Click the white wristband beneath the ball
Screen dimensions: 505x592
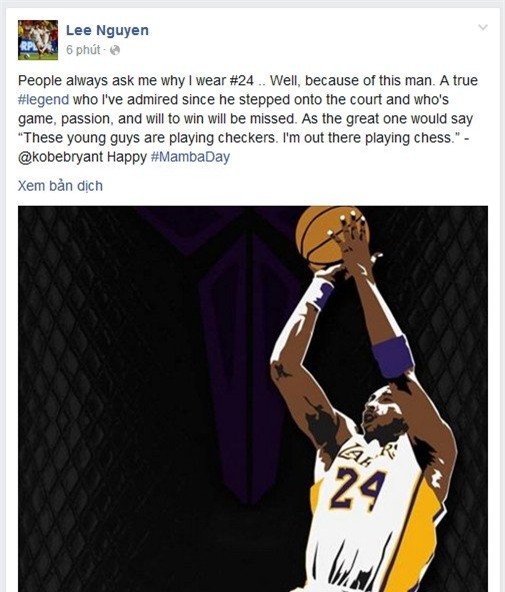tap(317, 291)
